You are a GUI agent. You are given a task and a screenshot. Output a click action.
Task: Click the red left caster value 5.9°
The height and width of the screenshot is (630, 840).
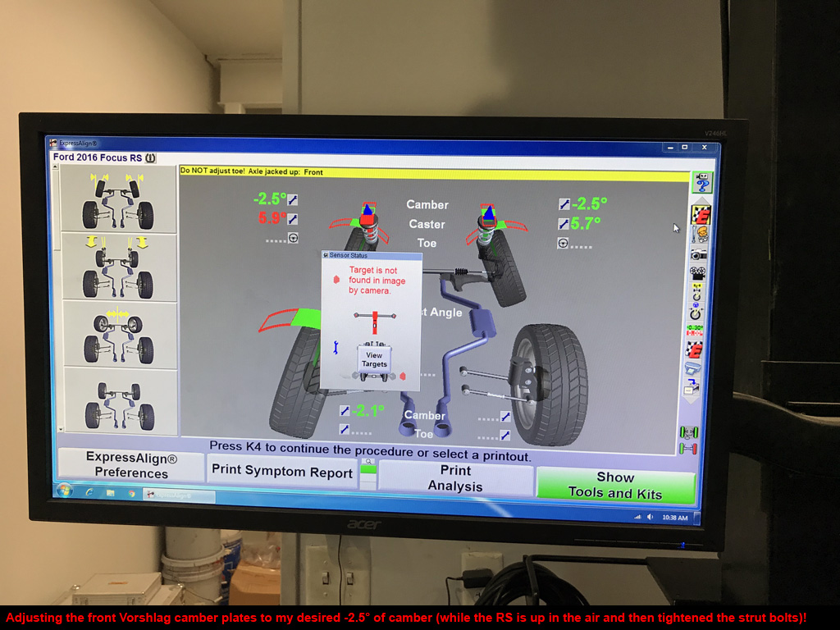coord(272,218)
